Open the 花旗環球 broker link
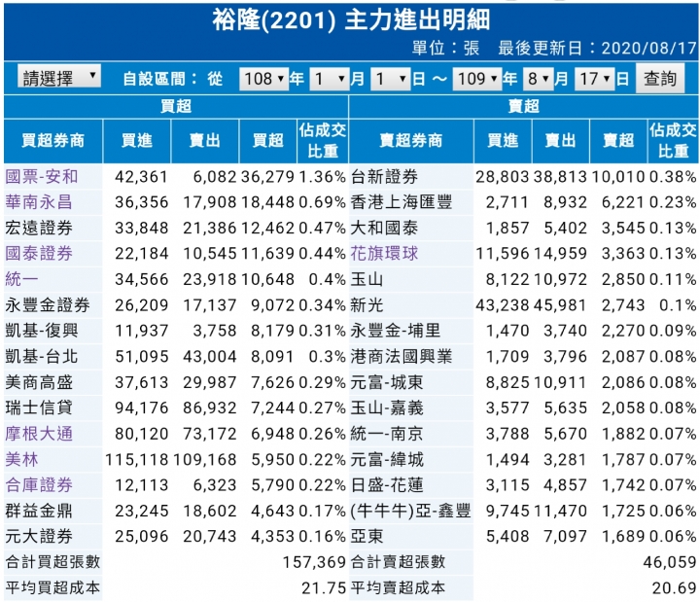Screen dimensions: 700x602 [x=384, y=254]
